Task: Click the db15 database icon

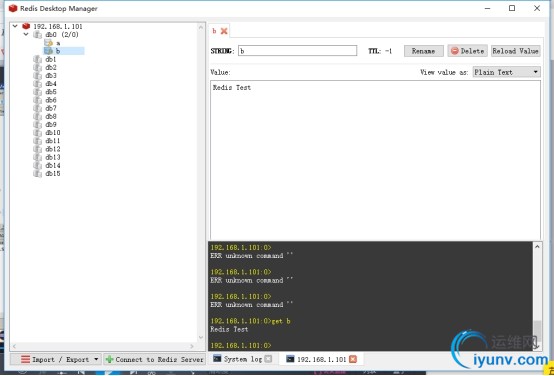Action: coord(37,174)
